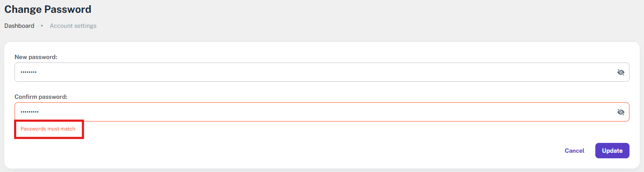The width and height of the screenshot is (644, 172).
Task: Open the Account settings breadcrumb
Action: point(73,26)
